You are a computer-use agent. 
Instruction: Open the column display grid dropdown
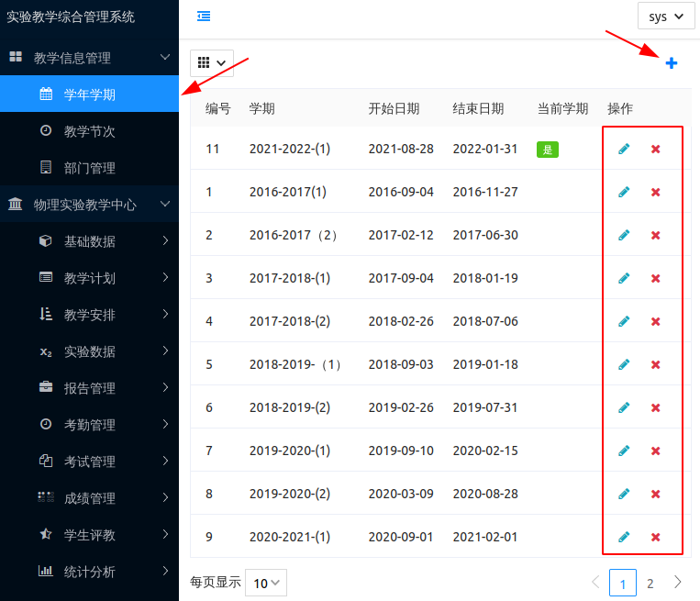click(212, 62)
